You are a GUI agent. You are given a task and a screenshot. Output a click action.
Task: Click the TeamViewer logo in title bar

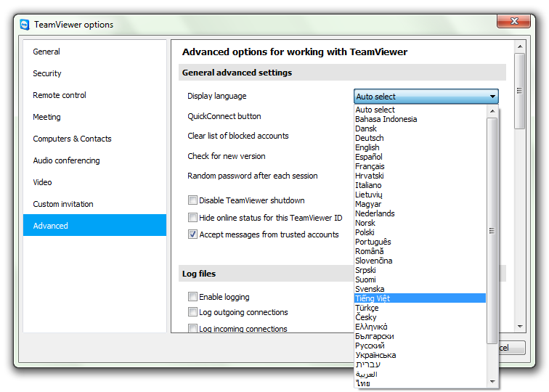point(25,25)
